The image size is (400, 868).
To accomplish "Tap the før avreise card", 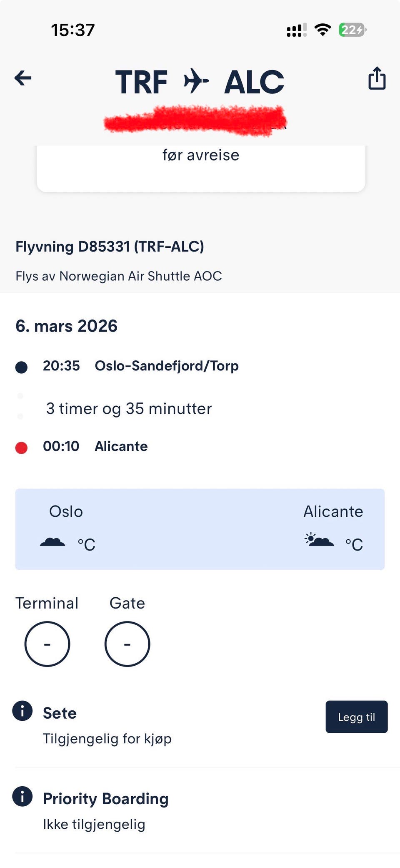I will (201, 167).
